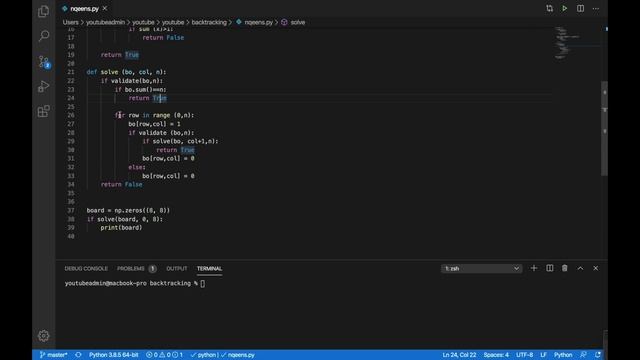Kill the terminal with trash icon
The image size is (640, 360).
pos(564,268)
